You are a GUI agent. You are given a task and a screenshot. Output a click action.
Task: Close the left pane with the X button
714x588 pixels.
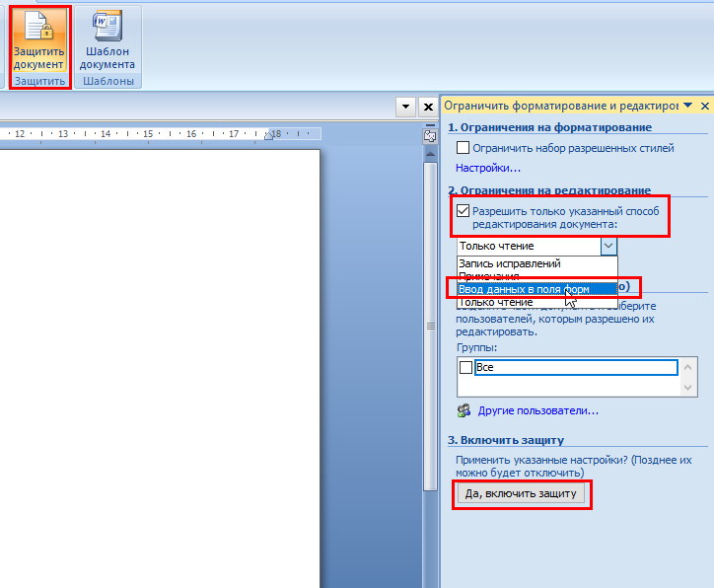click(428, 107)
